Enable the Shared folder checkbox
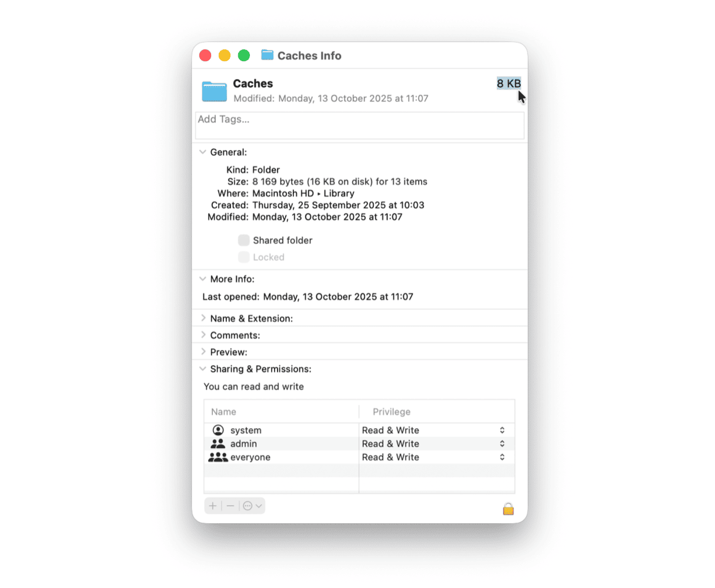715x588 pixels. [x=243, y=240]
